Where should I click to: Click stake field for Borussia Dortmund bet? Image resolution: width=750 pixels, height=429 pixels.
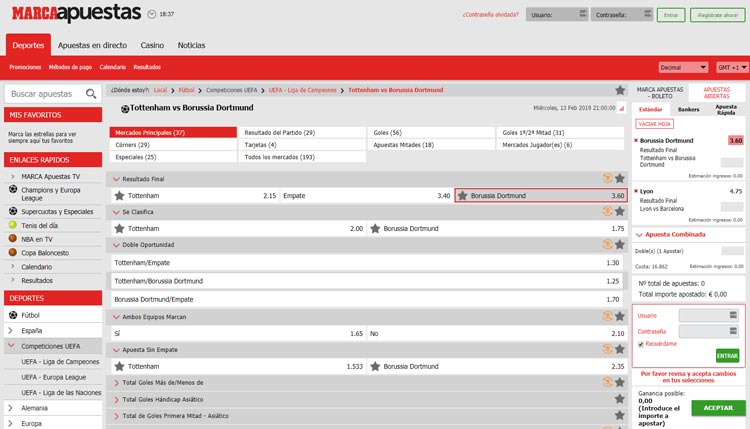pos(732,163)
